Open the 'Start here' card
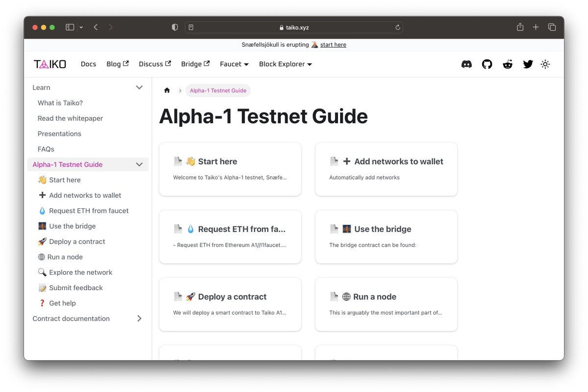The width and height of the screenshot is (588, 392). point(230,169)
